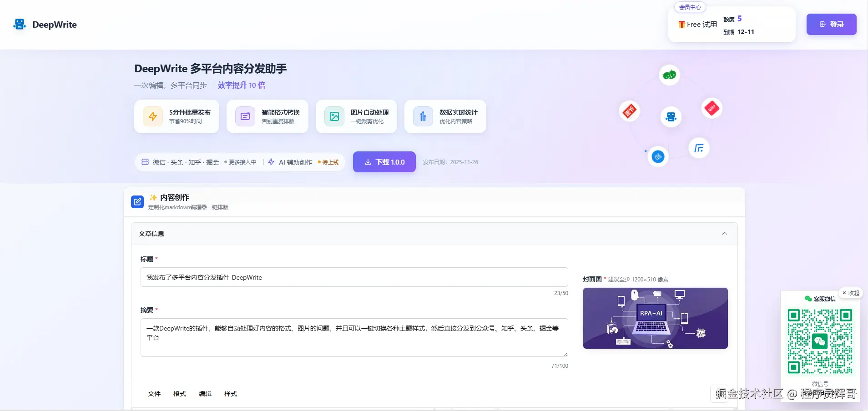Viewport: 868px width, 411px height.
Task: Click 收起 to hide the 客服微信 panel
Action: tap(851, 293)
